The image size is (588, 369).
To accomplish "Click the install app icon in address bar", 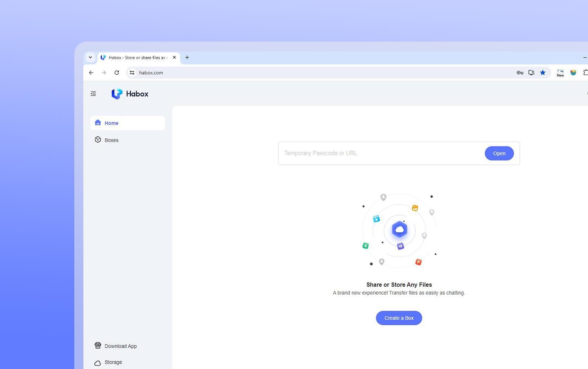I will [x=531, y=73].
